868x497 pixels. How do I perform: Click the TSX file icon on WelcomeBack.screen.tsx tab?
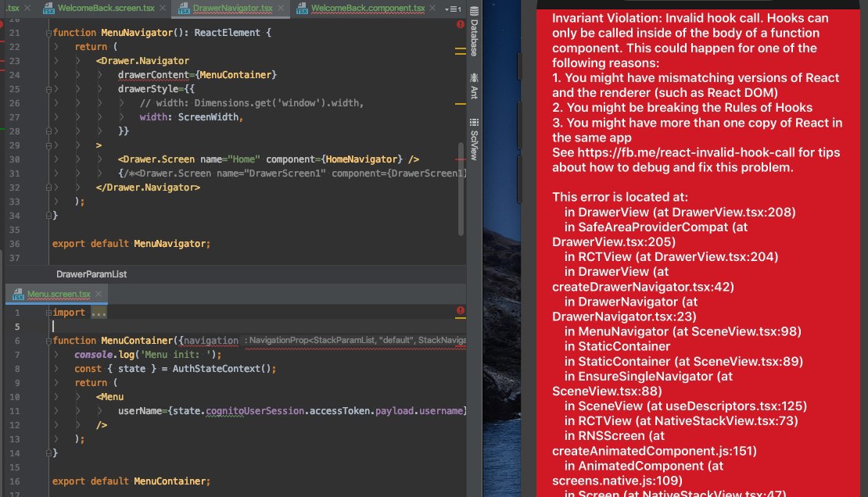pos(48,9)
